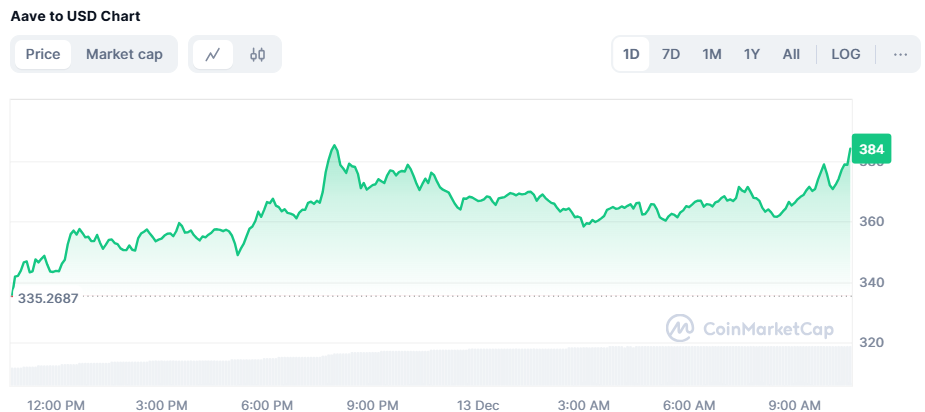The height and width of the screenshot is (412, 925).
Task: Switch to line chart view icon
Action: [x=213, y=55]
